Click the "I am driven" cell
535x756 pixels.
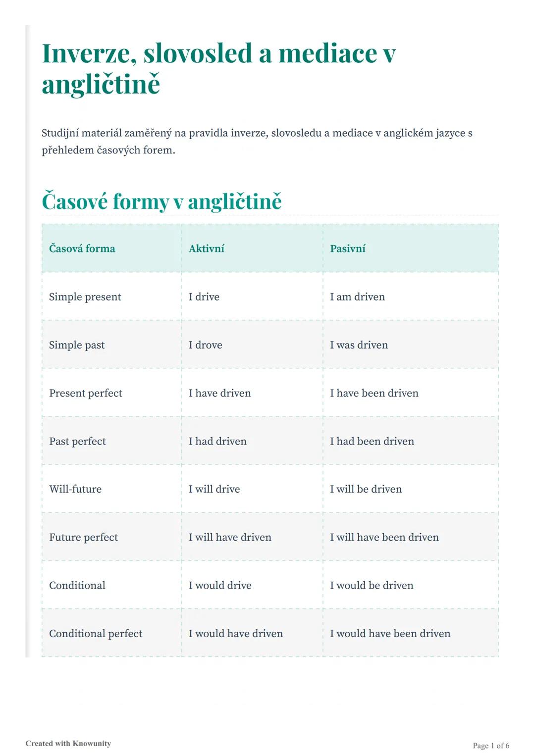357,297
